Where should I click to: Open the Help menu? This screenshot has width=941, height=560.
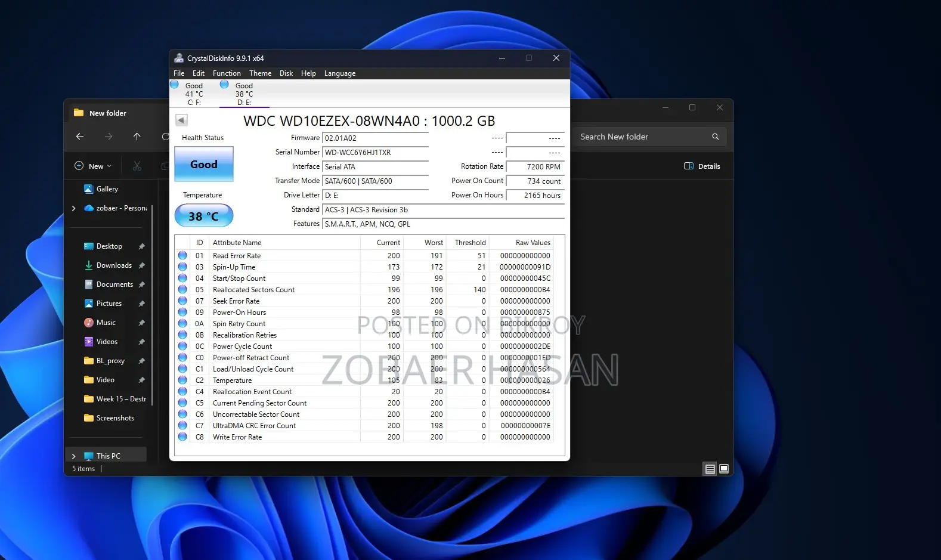tap(308, 73)
